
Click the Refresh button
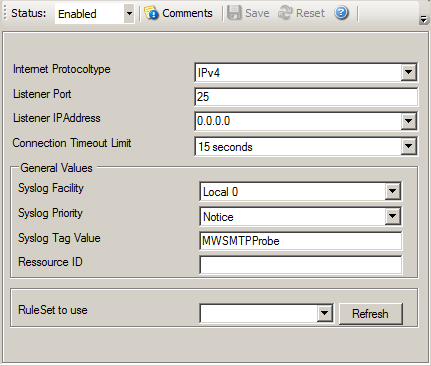tap(371, 314)
